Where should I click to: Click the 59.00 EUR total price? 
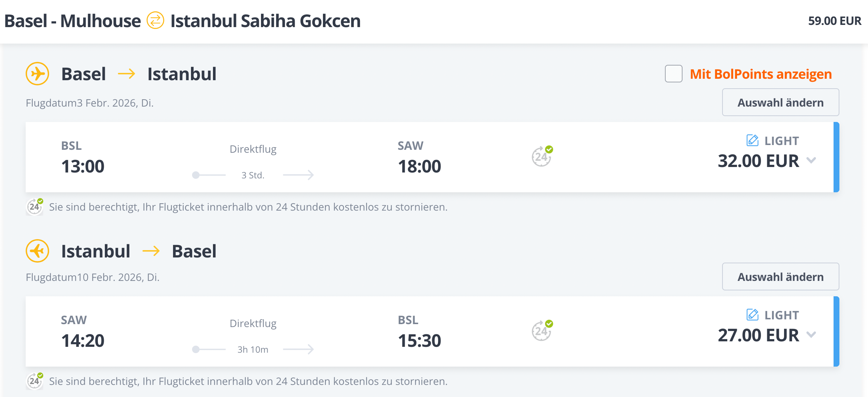click(835, 21)
